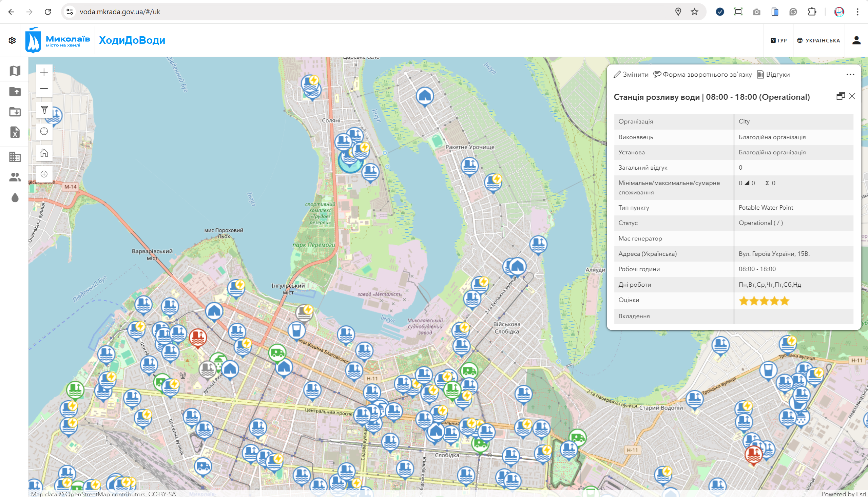Open the app settings gear top left
The height and width of the screenshot is (497, 868).
(x=12, y=40)
